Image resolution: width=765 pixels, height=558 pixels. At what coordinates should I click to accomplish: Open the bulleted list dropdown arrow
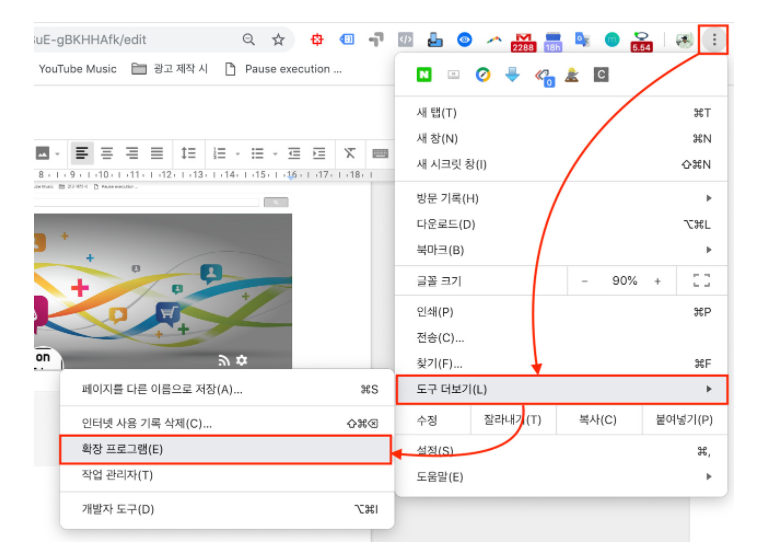coord(275,154)
